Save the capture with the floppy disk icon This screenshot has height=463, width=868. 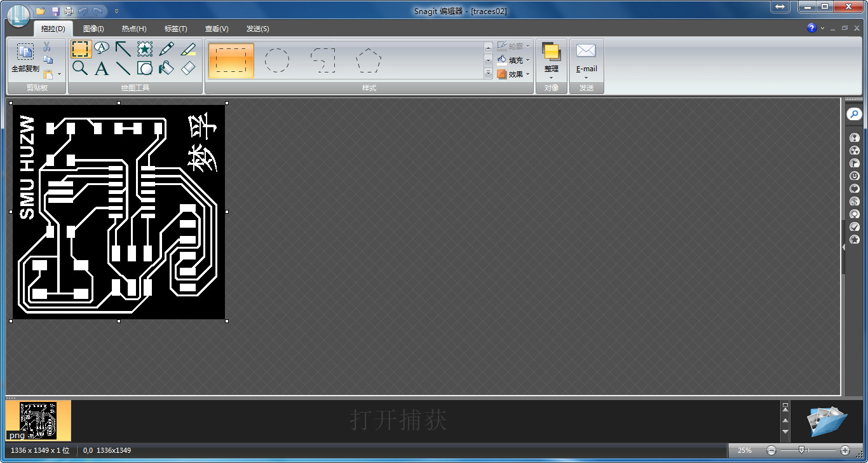[55, 11]
